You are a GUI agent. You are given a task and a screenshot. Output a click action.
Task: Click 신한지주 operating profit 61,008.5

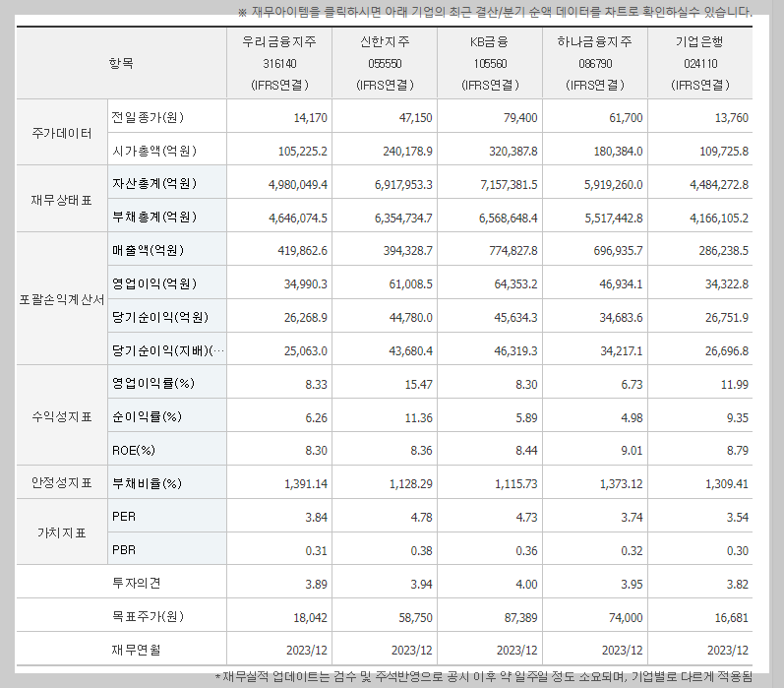(410, 284)
